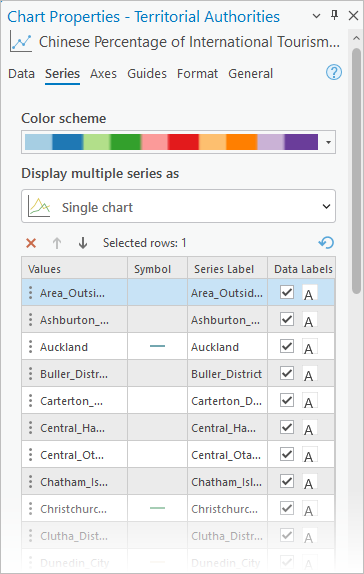Open pane options menu chevron
The image size is (364, 574).
click(x=316, y=16)
